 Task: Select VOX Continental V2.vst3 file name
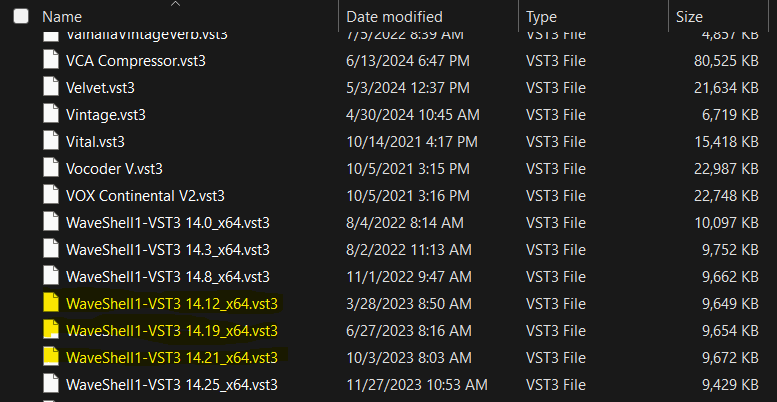145,196
